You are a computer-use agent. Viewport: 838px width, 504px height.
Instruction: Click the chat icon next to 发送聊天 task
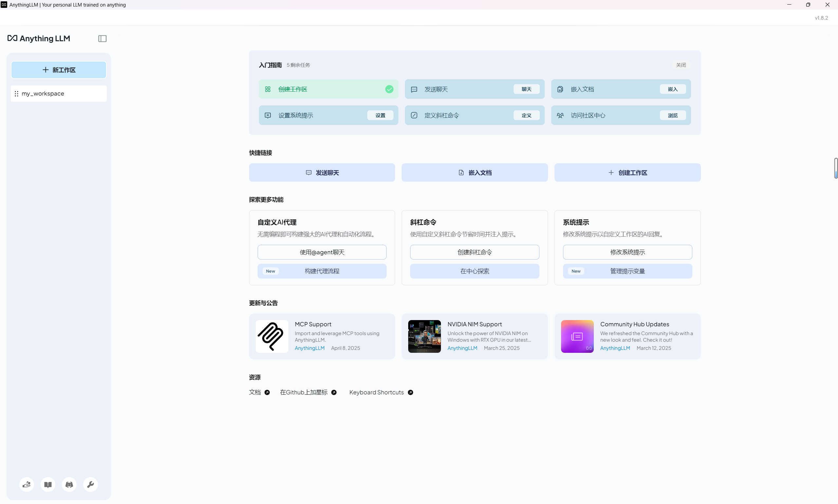click(414, 89)
